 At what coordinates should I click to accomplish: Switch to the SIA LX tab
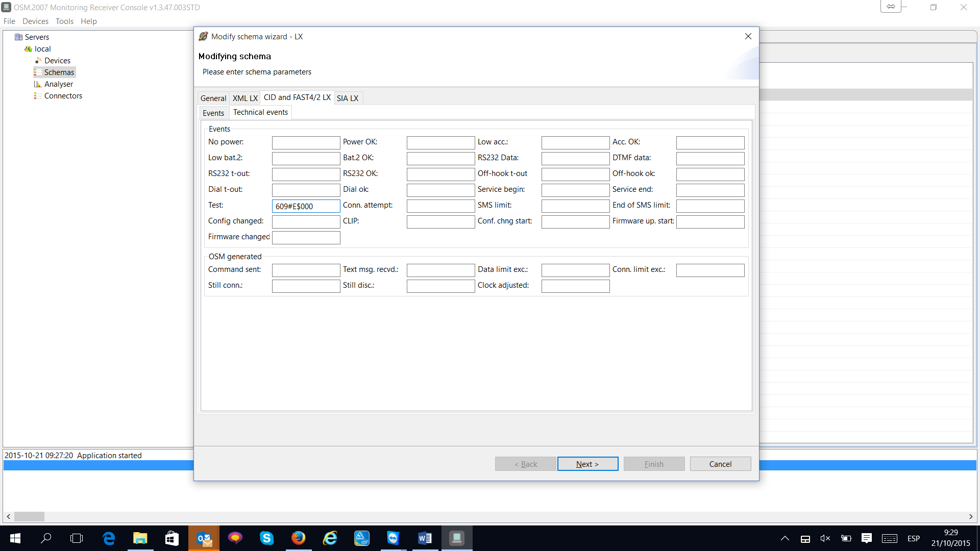click(x=348, y=98)
